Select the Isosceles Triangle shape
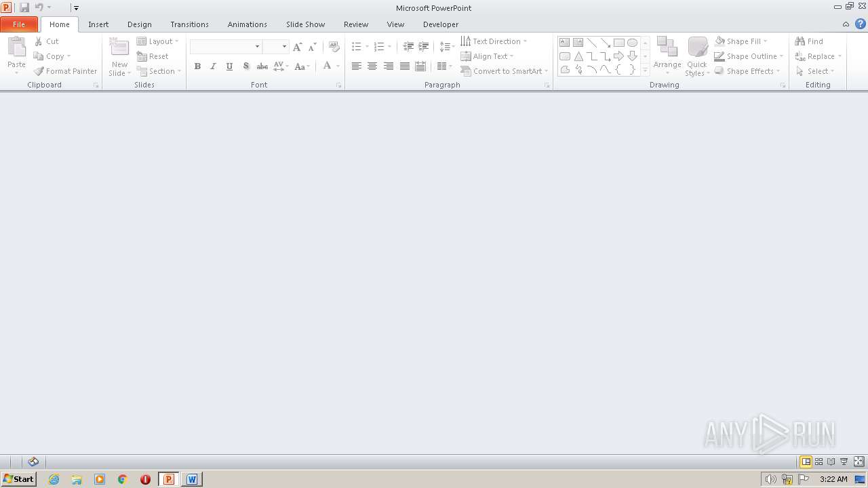868x488 pixels. pyautogui.click(x=578, y=56)
